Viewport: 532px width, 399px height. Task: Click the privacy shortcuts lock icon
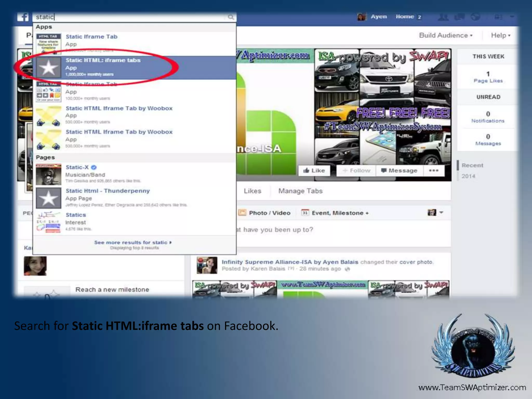(x=498, y=17)
